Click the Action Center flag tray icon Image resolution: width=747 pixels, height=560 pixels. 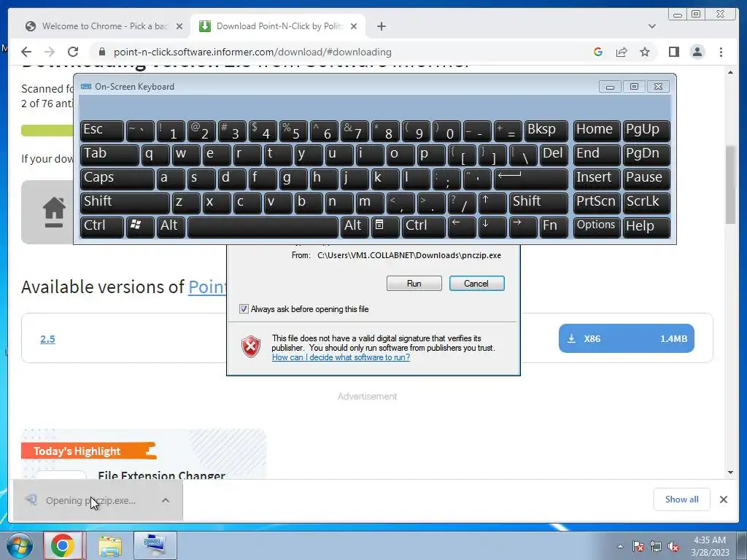pos(638,547)
